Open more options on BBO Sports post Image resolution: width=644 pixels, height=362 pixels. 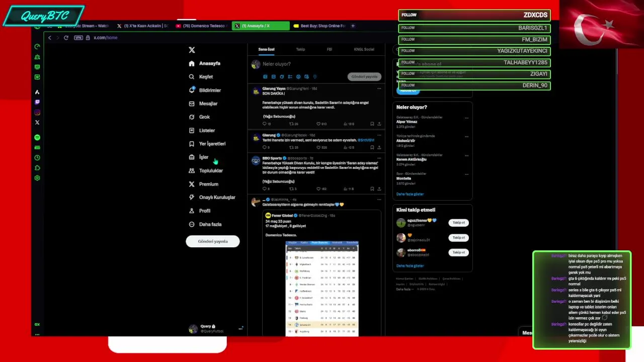[x=379, y=158]
